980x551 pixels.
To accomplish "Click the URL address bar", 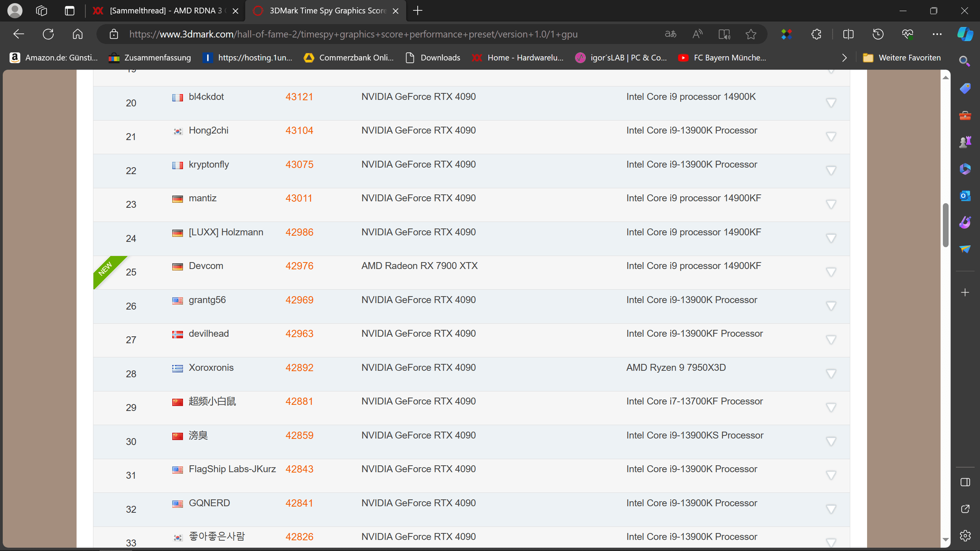I will pyautogui.click(x=352, y=34).
